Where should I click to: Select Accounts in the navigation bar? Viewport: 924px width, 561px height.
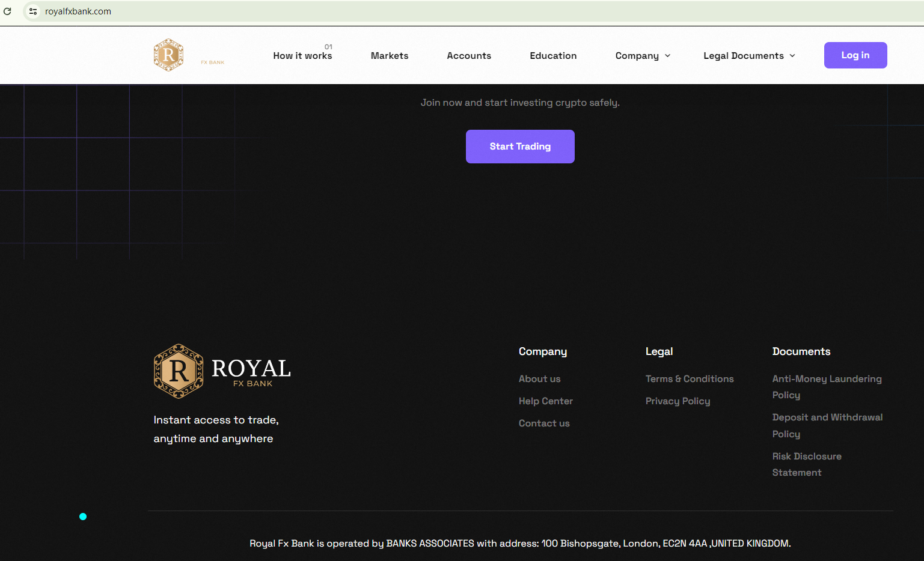469,56
